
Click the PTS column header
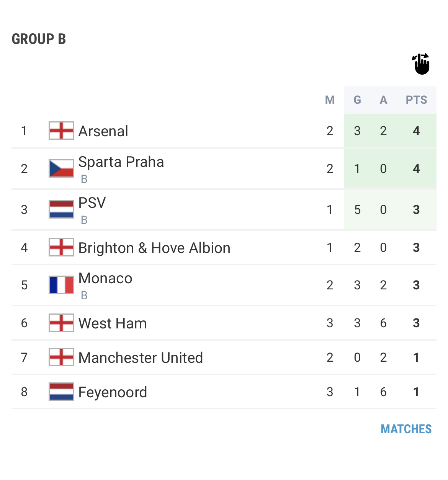click(416, 100)
